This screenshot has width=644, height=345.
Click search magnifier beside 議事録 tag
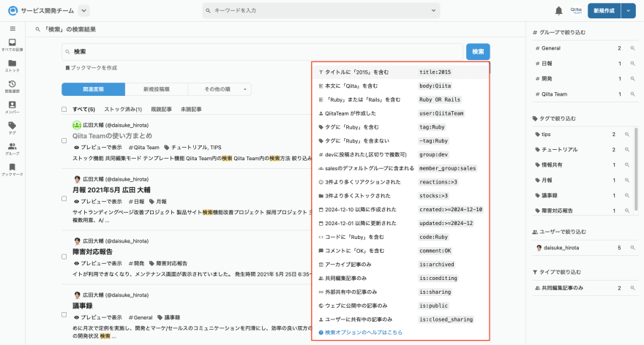[627, 196]
